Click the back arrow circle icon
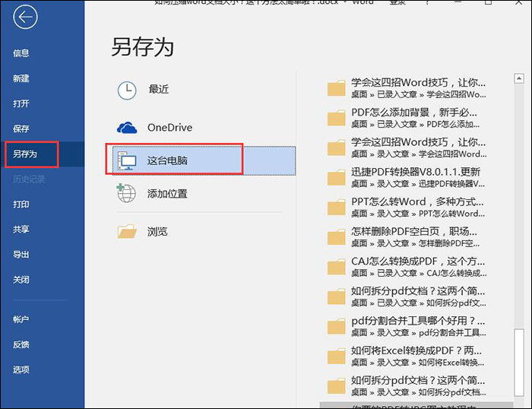Viewport: 532px width, 409px height. 25,17
